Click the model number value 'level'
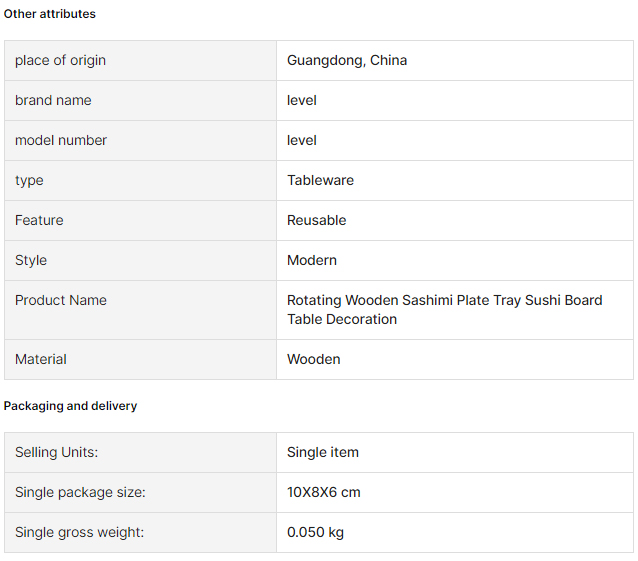The width and height of the screenshot is (638, 561). tap(302, 140)
